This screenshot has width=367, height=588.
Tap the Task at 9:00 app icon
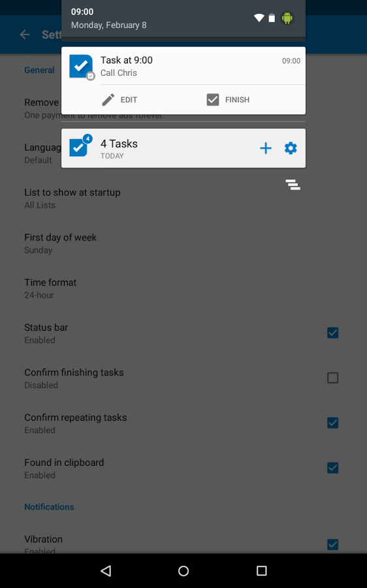[82, 67]
